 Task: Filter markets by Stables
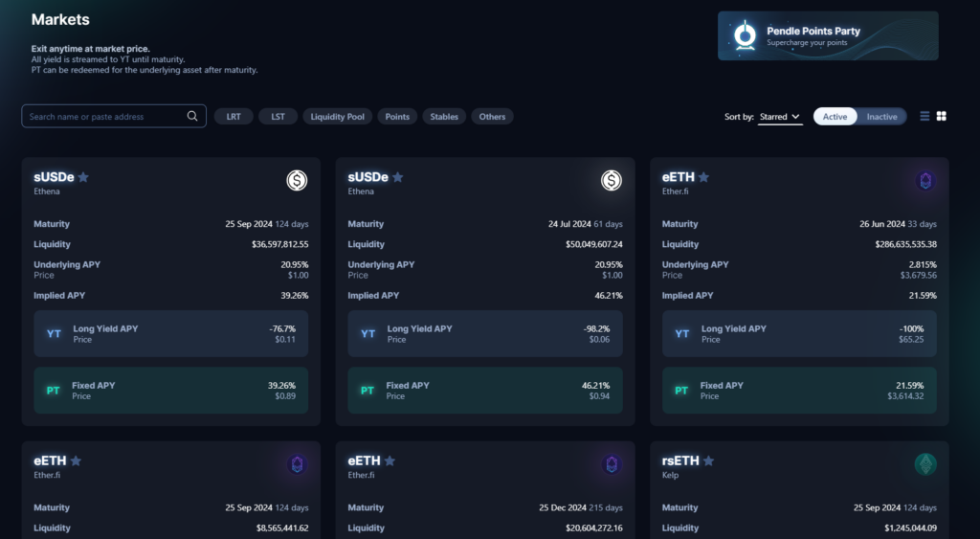(444, 117)
